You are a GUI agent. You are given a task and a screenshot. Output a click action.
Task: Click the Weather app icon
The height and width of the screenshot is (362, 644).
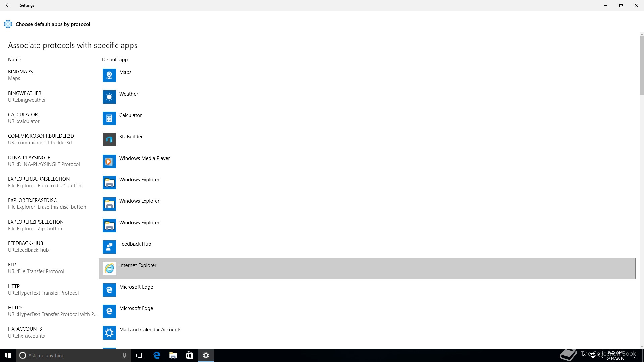[x=109, y=97]
